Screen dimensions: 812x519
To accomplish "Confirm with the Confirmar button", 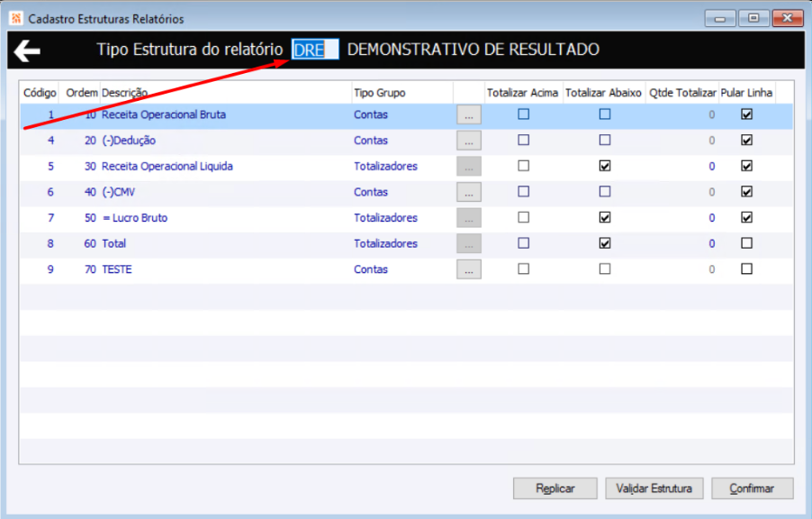I will (752, 488).
